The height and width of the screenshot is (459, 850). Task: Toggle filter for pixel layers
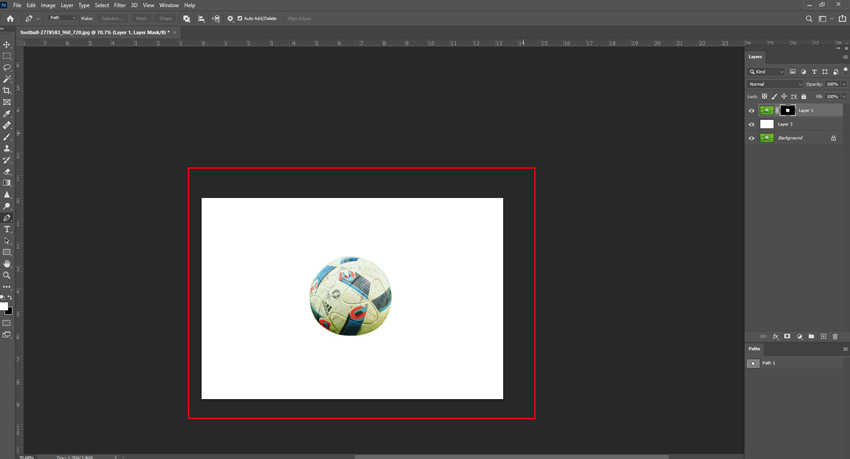pyautogui.click(x=793, y=72)
